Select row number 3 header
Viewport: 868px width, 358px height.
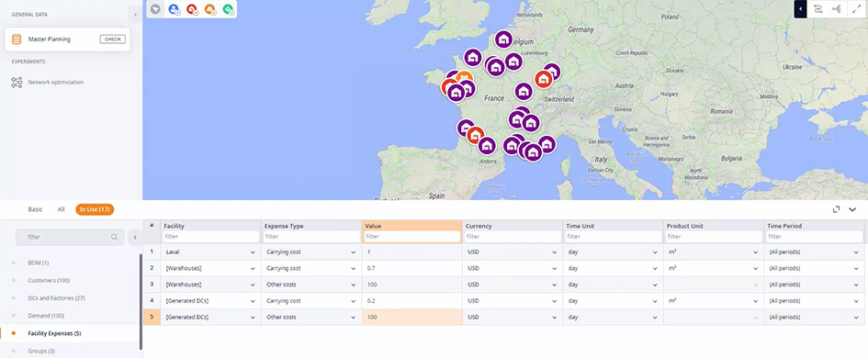pos(152,285)
